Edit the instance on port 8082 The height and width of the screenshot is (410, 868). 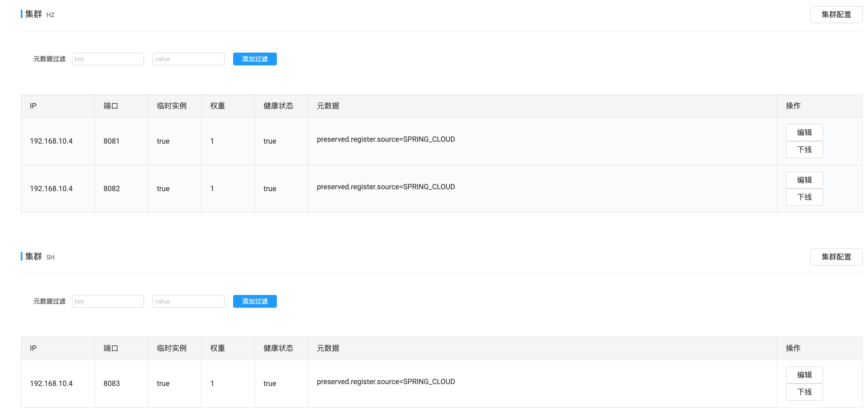(x=804, y=180)
